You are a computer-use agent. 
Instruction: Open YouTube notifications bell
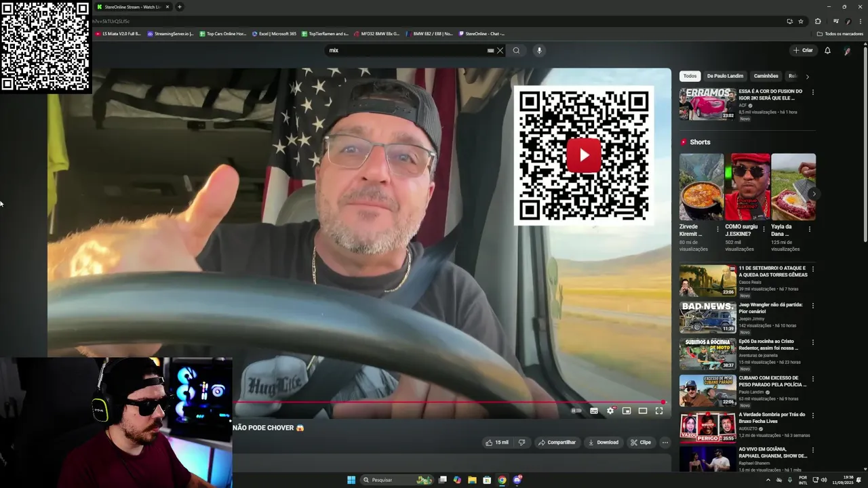[827, 50]
